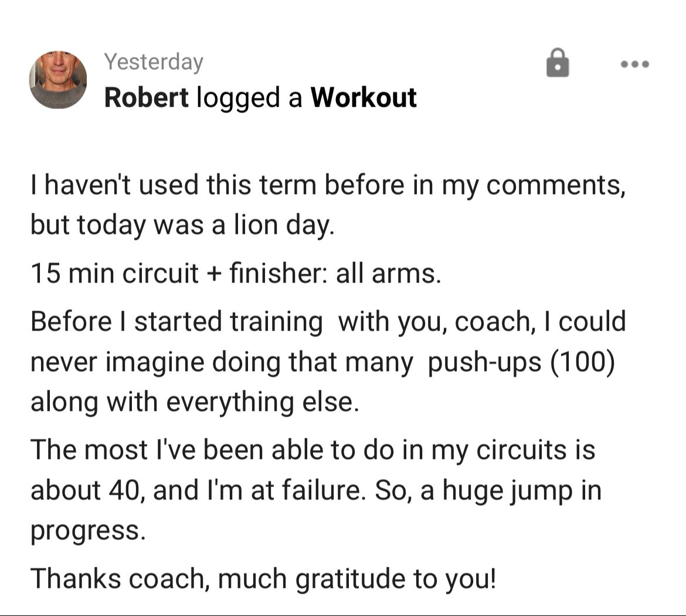The image size is (686, 616).
Task: Open the bold Workout link
Action: (364, 97)
